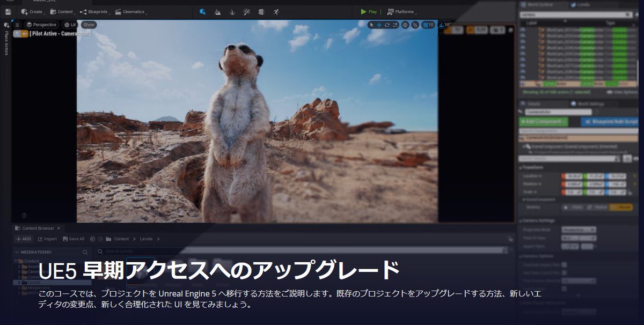Open the Perspective view mode dropdown
Screen dimensions: 644x325
(41, 25)
